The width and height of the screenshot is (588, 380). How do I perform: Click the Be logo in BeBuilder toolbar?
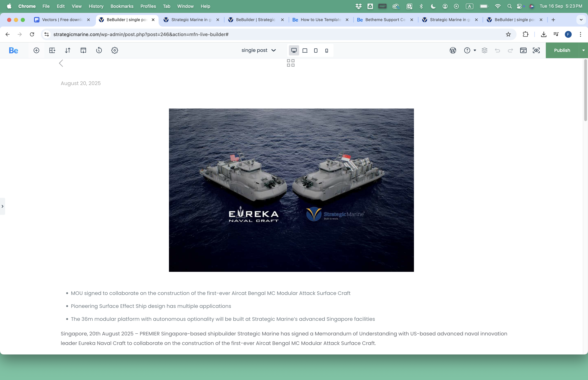14,50
